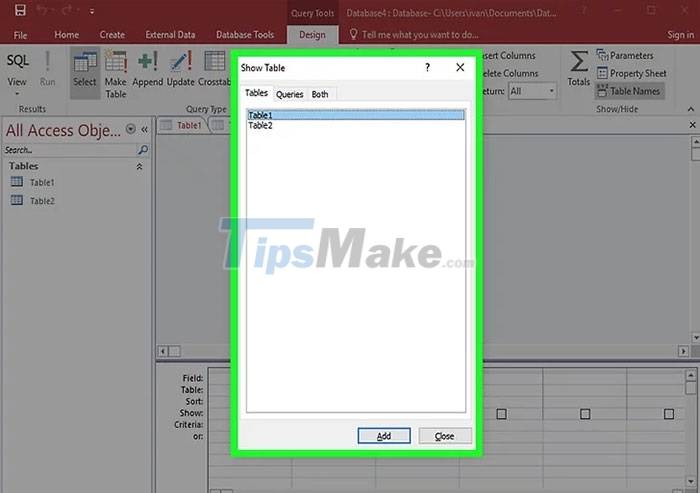This screenshot has height=493, width=700.
Task: Switch to the External Data tab
Action: (170, 35)
